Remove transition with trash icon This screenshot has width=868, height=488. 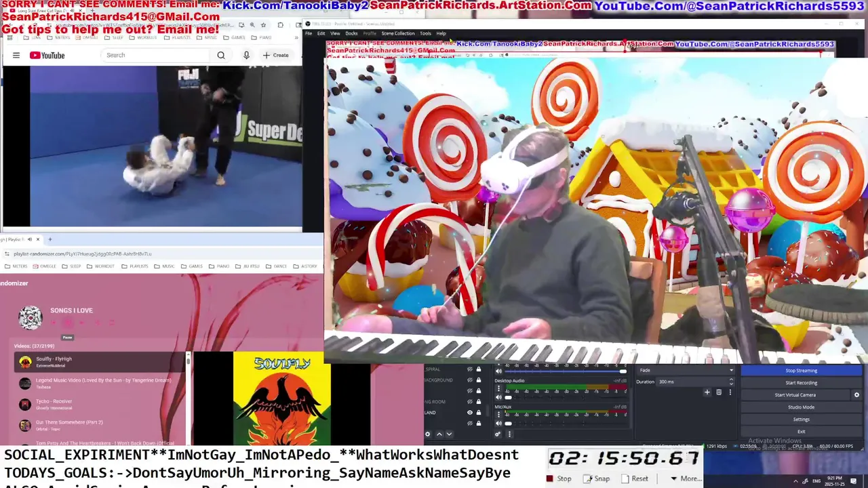719,392
